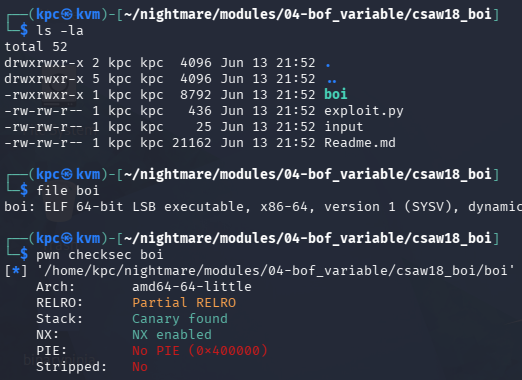Click the 'Canary found' stack value
Screen dimensions: 522x380
180,319
